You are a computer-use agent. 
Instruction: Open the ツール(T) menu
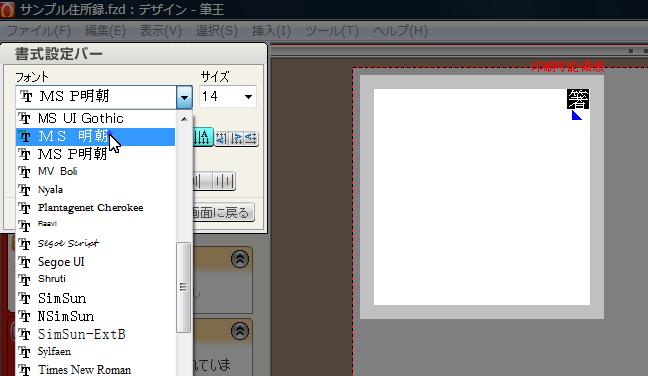click(331, 31)
